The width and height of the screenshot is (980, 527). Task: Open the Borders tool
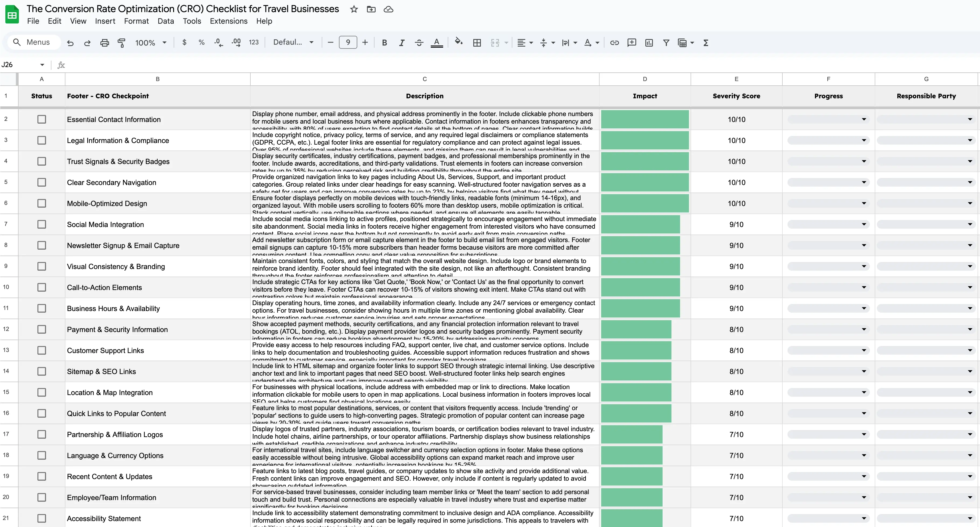click(477, 43)
